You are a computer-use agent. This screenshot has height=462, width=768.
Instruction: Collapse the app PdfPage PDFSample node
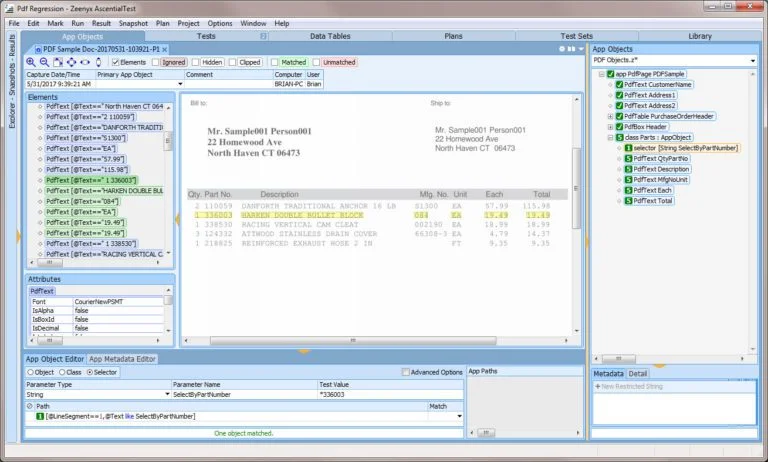click(601, 74)
